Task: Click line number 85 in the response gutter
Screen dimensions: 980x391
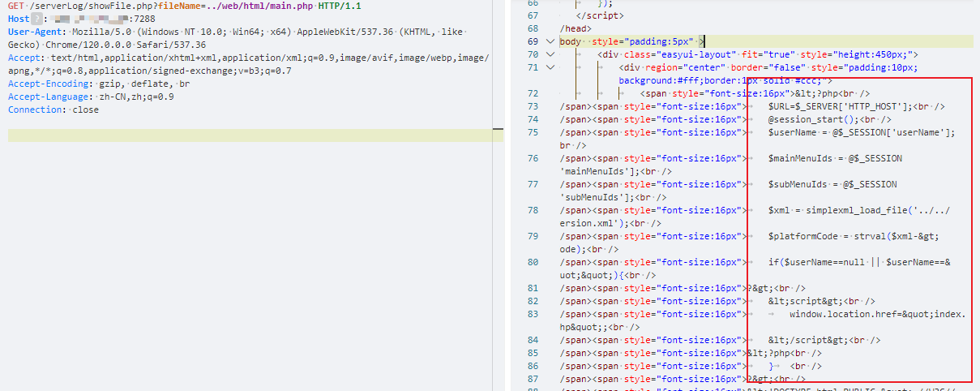Action: (x=532, y=353)
